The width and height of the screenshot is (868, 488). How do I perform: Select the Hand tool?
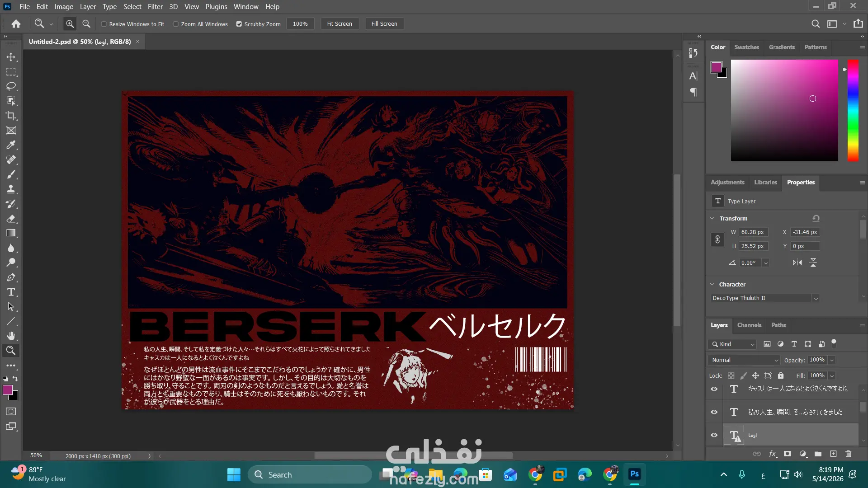coord(11,336)
